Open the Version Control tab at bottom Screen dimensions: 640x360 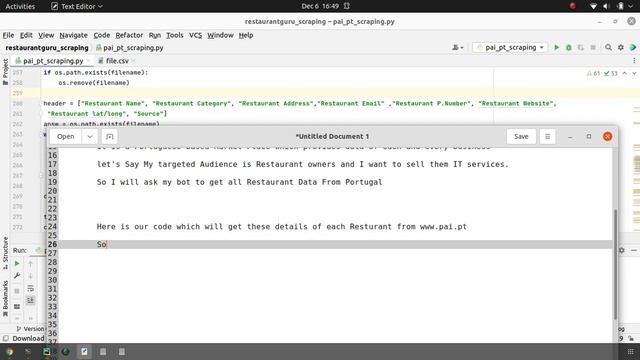(30, 329)
